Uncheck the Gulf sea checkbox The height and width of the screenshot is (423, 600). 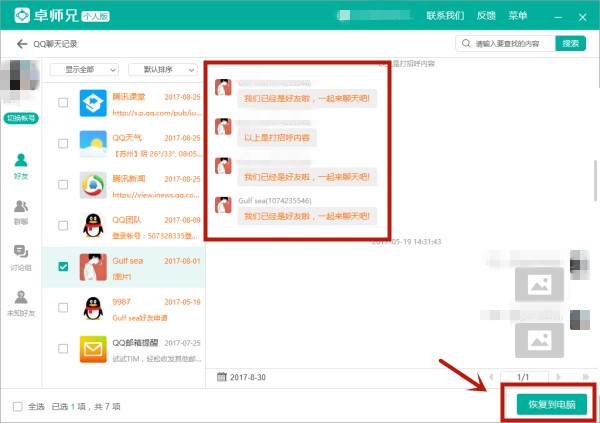[x=63, y=266]
